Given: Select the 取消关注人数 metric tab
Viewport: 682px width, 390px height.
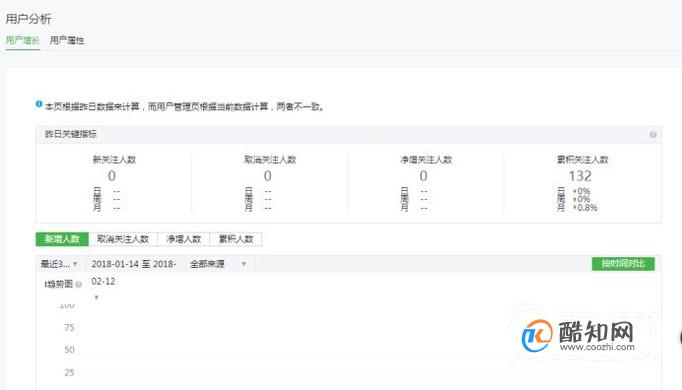Looking at the screenshot, I should pos(123,239).
